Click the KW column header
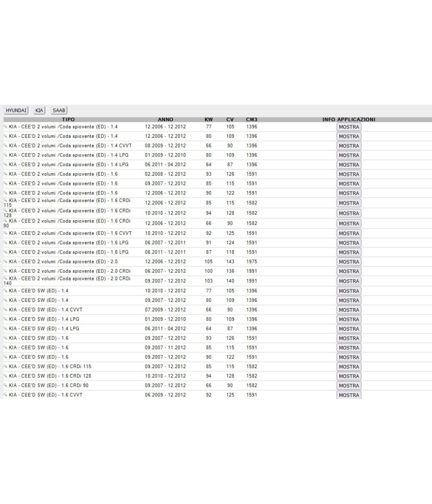 209,120
